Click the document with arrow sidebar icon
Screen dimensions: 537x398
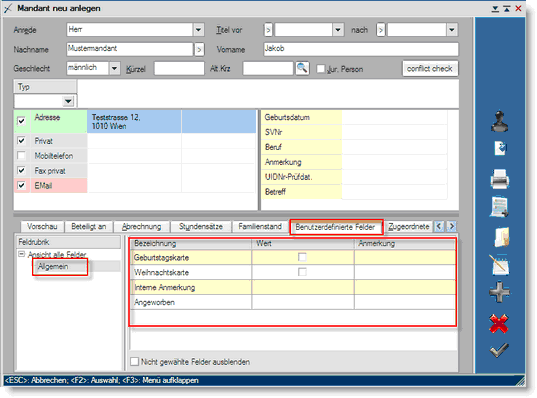click(x=500, y=149)
